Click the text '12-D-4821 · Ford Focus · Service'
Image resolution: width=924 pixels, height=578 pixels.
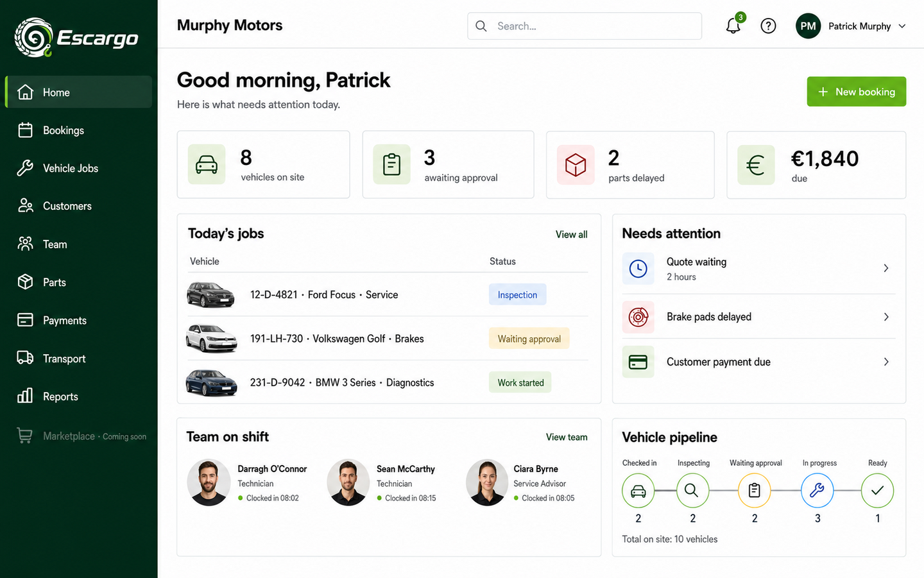coord(324,294)
